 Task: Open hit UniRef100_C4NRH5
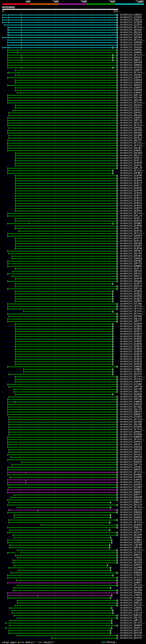click(131, 401)
